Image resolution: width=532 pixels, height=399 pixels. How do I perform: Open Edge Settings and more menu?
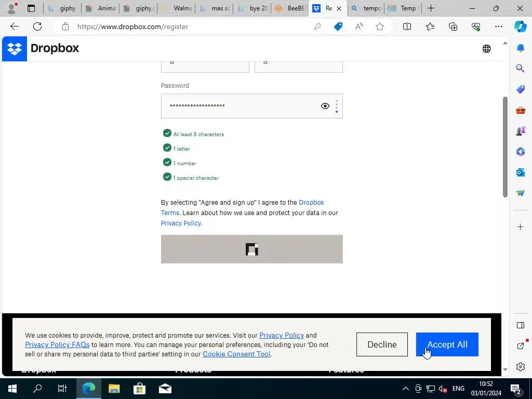click(x=498, y=26)
